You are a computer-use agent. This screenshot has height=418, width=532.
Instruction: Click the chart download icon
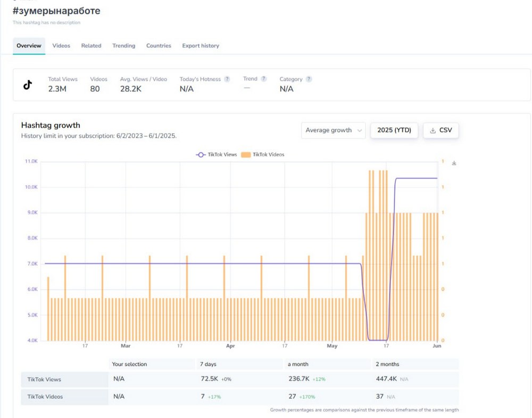454,163
